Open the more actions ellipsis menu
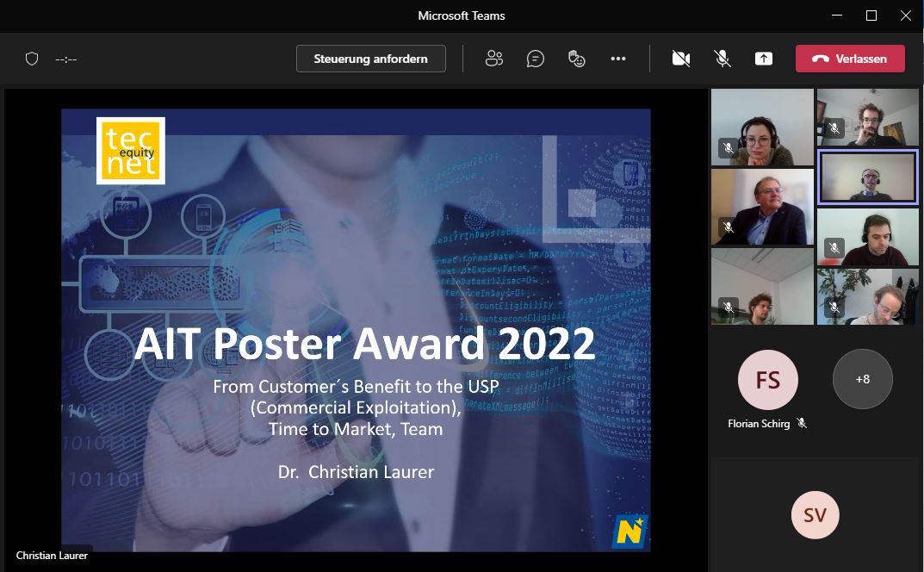Viewport: 924px width, 572px height. (x=618, y=59)
